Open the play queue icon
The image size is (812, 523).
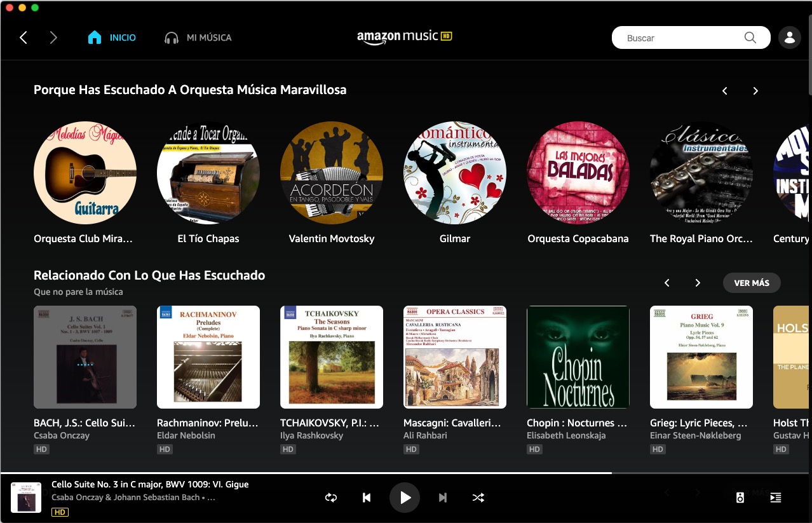[x=775, y=498]
